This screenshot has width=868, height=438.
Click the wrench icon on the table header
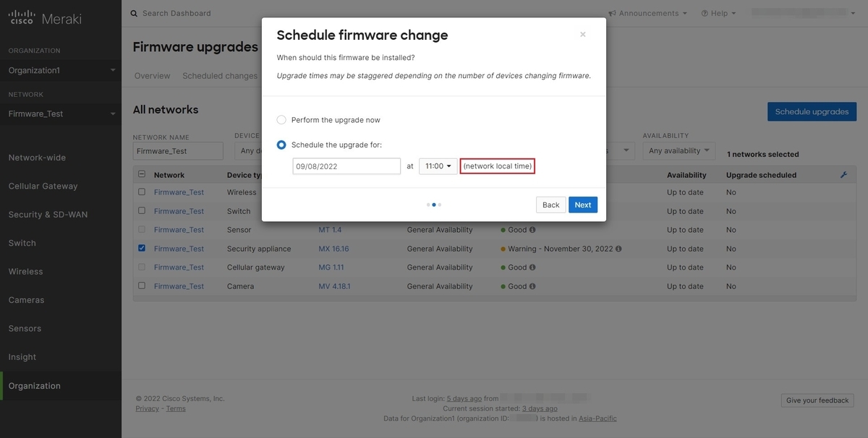843,173
